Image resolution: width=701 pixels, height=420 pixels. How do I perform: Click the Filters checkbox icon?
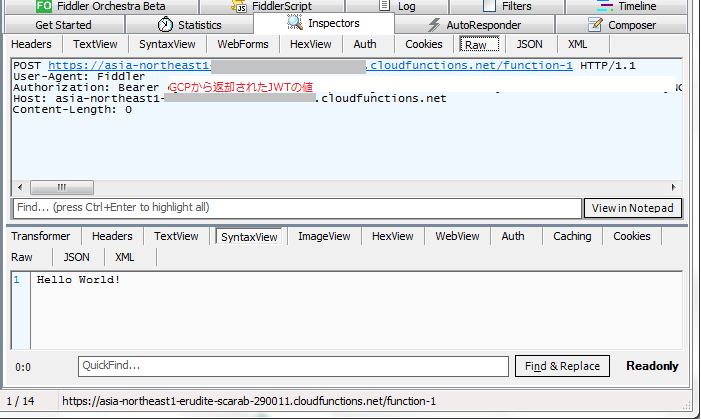490,6
